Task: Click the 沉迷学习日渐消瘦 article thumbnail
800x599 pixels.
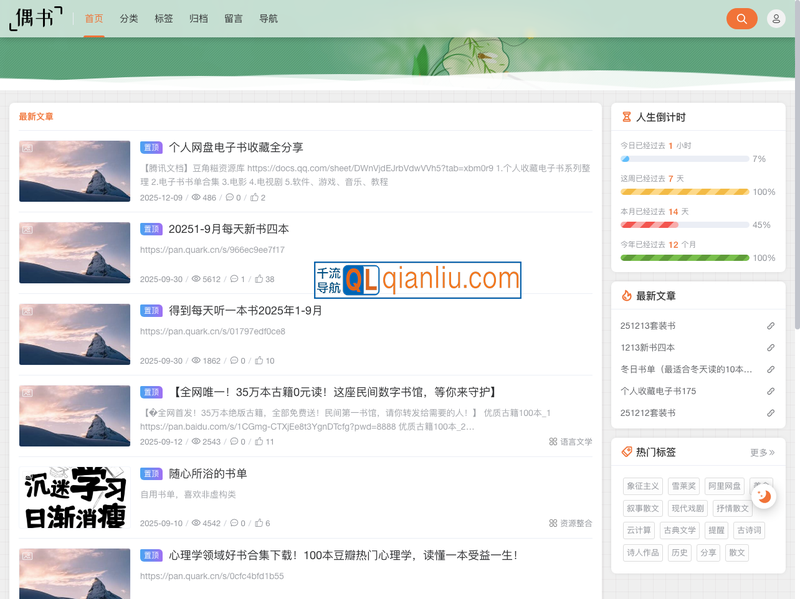Action: click(x=75, y=499)
